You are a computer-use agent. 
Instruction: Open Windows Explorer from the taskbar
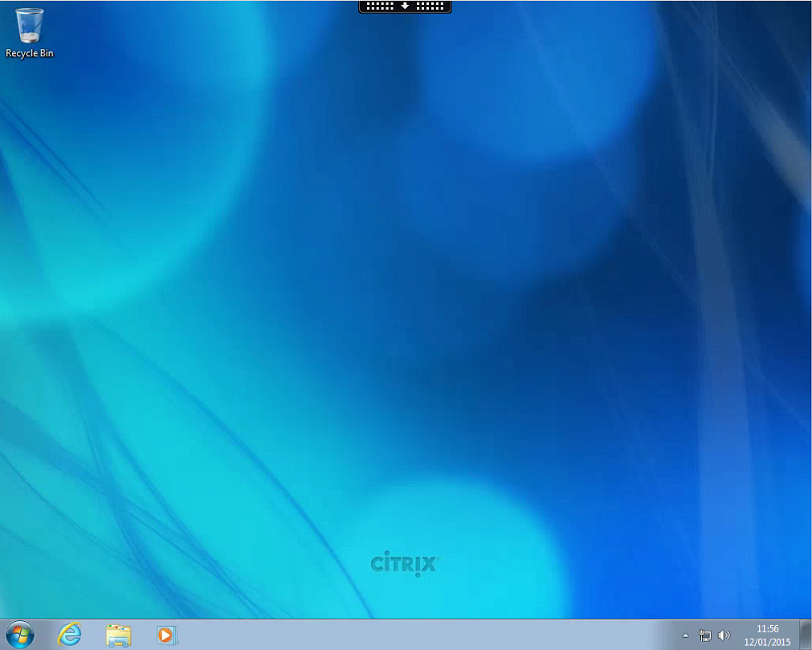tap(119, 635)
